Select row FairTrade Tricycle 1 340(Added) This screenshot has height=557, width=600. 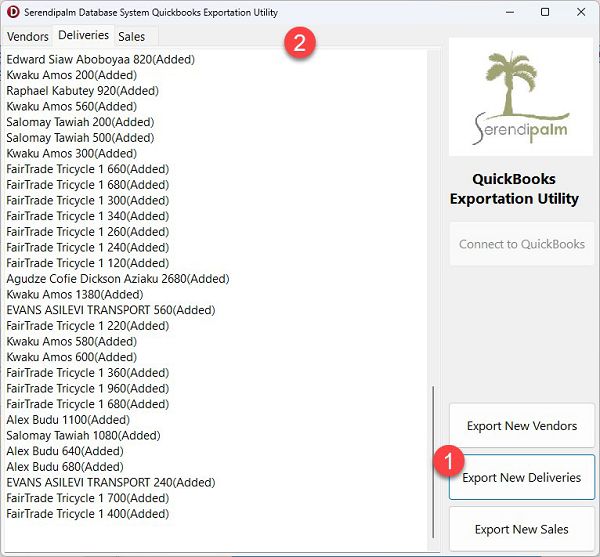[x=88, y=216]
